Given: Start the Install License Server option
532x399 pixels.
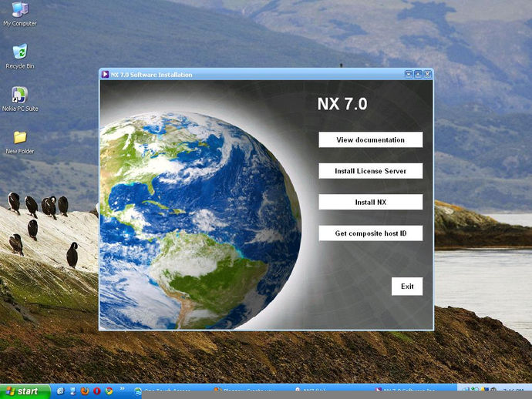Looking at the screenshot, I should coord(371,171).
